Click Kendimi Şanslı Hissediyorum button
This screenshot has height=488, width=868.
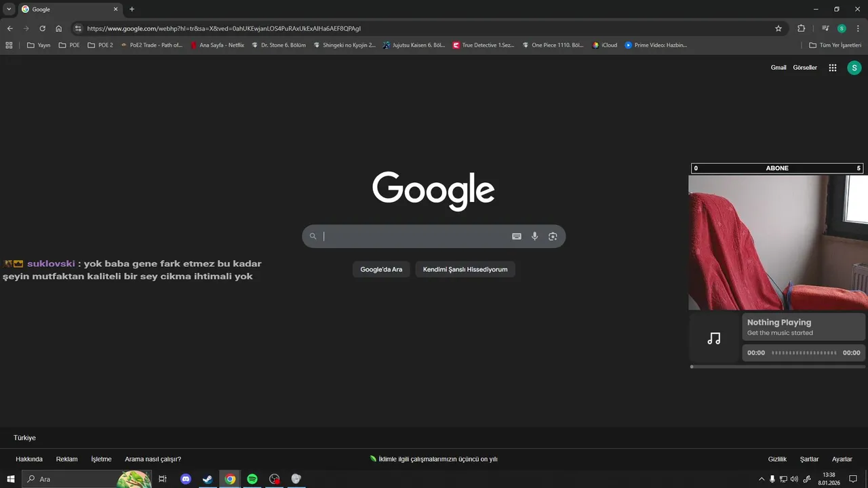pyautogui.click(x=465, y=269)
